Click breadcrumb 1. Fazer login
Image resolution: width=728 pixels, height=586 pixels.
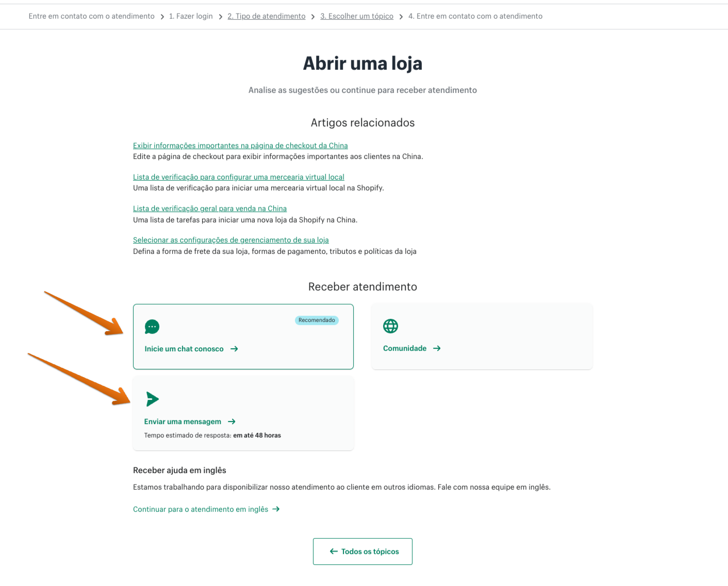click(191, 17)
